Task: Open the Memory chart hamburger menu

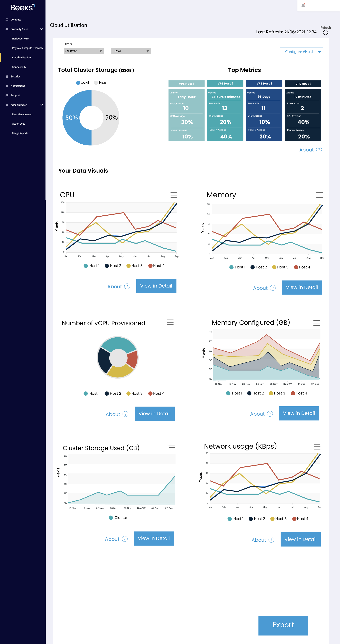Action: click(x=320, y=195)
